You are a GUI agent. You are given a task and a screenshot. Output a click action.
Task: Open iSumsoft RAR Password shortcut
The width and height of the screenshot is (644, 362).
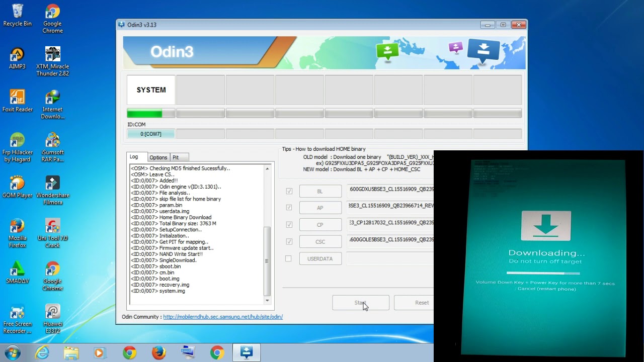click(52, 147)
